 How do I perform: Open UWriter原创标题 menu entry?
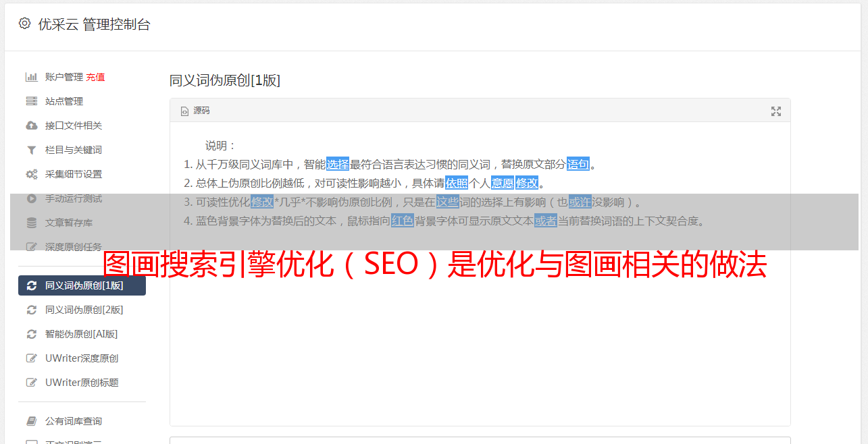(82, 383)
